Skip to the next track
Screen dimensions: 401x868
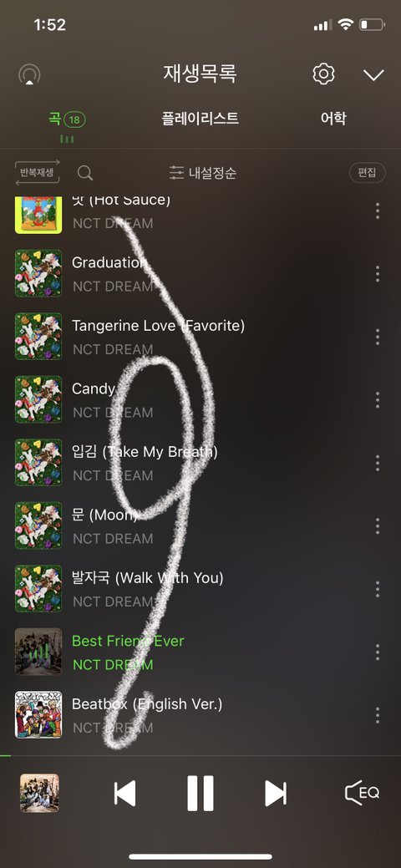tap(276, 794)
